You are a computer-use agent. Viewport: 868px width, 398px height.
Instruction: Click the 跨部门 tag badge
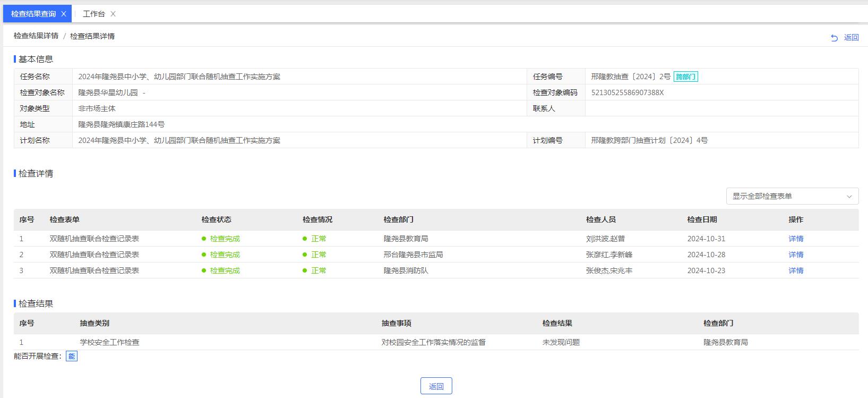coord(685,77)
